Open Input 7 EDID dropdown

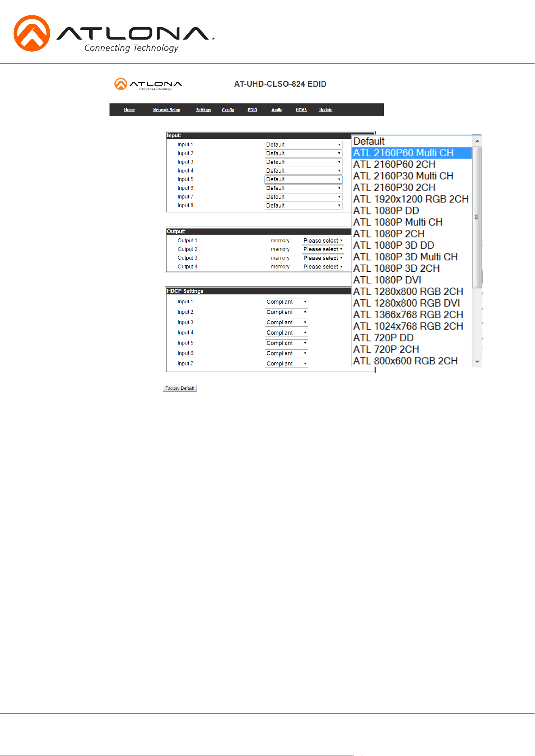click(303, 197)
